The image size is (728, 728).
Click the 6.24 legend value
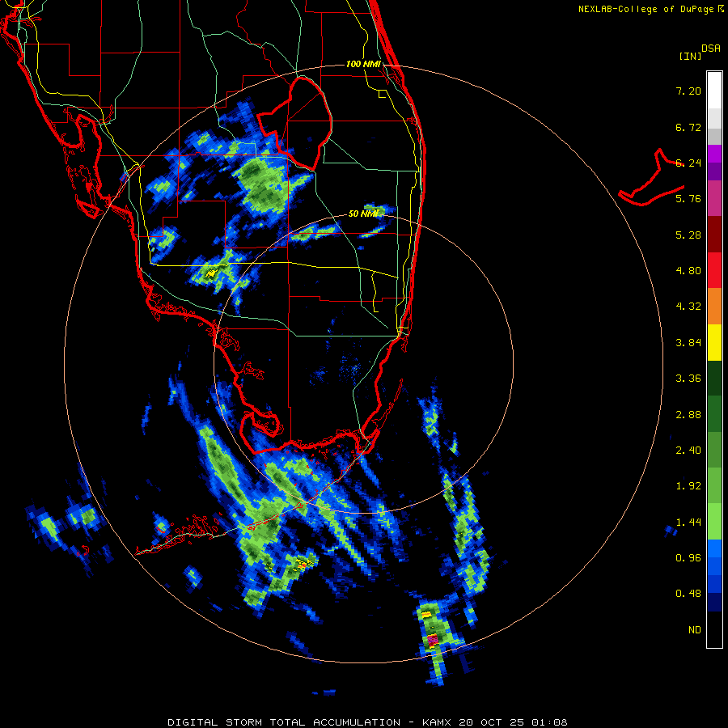(x=688, y=163)
